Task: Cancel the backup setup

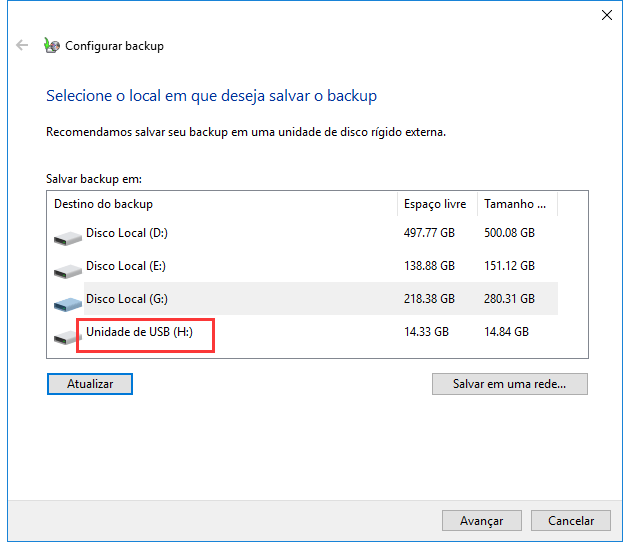Action: (570, 520)
